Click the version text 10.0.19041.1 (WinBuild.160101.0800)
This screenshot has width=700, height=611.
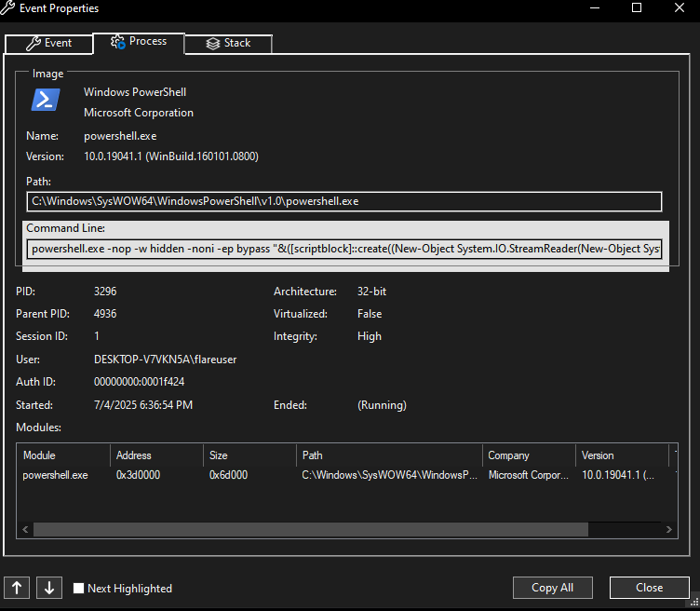click(171, 156)
